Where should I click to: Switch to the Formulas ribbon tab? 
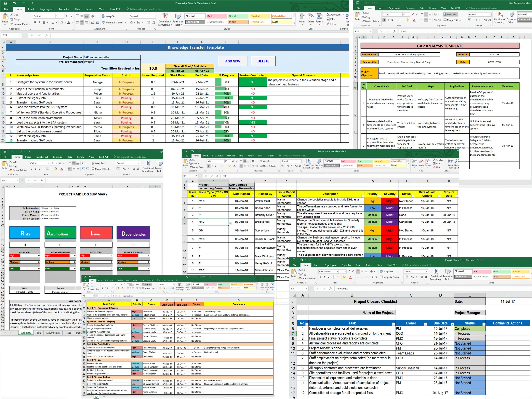pos(64,9)
